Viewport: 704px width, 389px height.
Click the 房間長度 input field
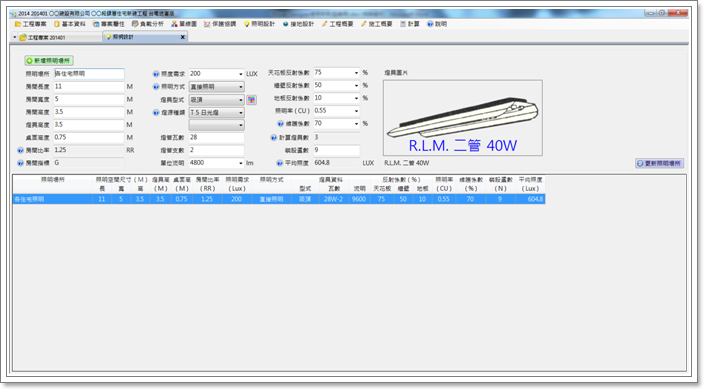coord(89,87)
